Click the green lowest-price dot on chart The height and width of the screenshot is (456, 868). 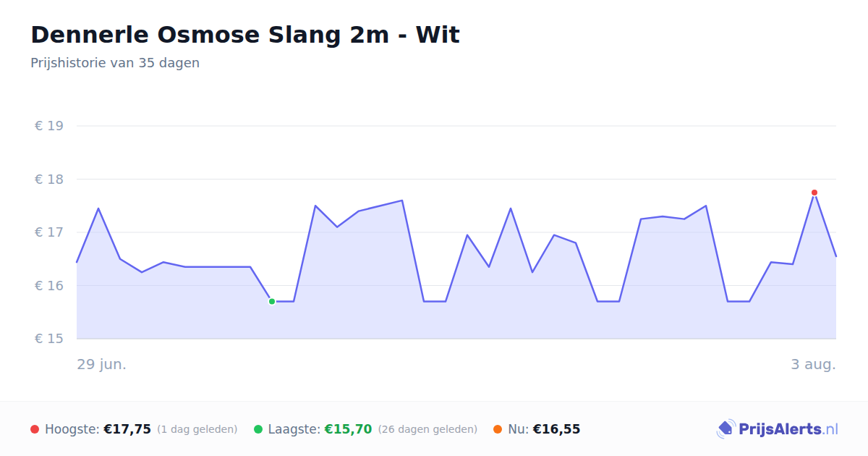point(272,301)
